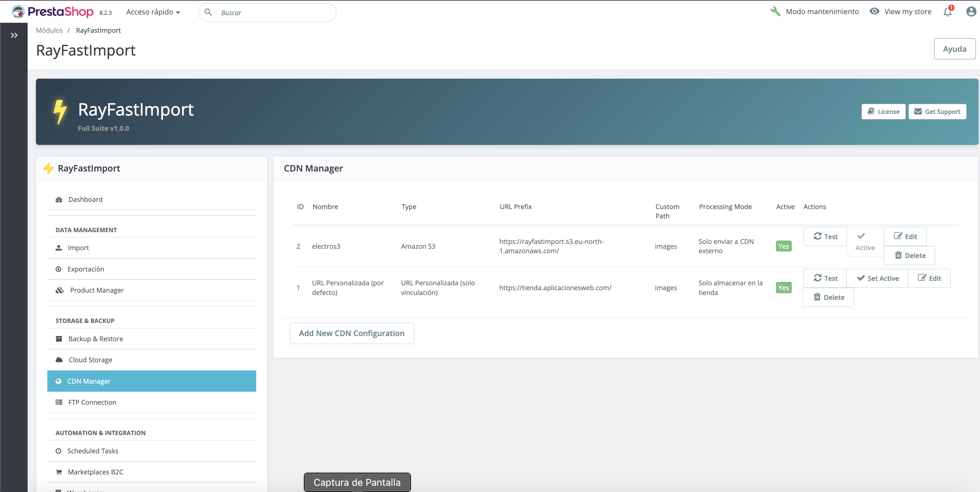Open the notifications bell icon
980x492 pixels.
(947, 12)
